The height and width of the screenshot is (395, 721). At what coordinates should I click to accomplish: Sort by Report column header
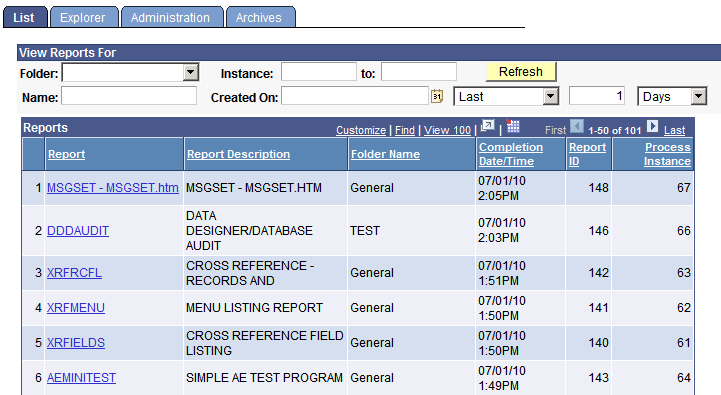tap(67, 154)
